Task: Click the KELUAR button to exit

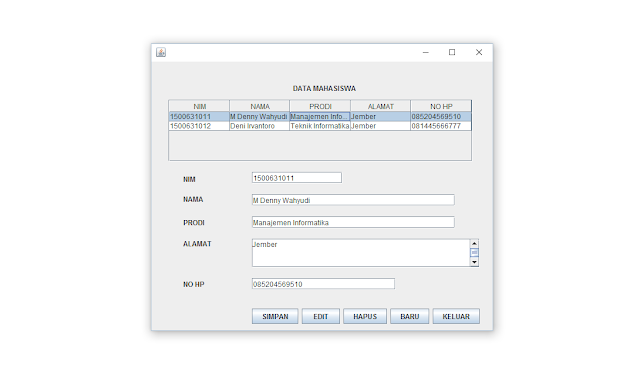Action: (x=456, y=316)
